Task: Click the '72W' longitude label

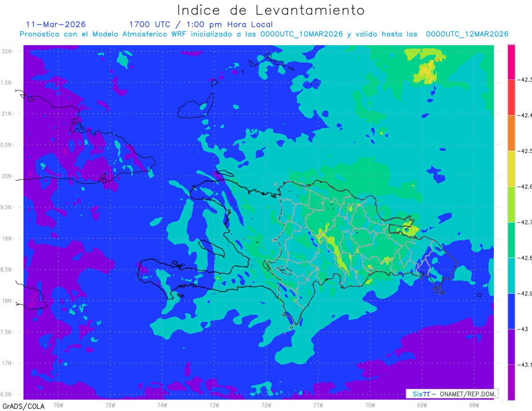Action: tap(266, 404)
